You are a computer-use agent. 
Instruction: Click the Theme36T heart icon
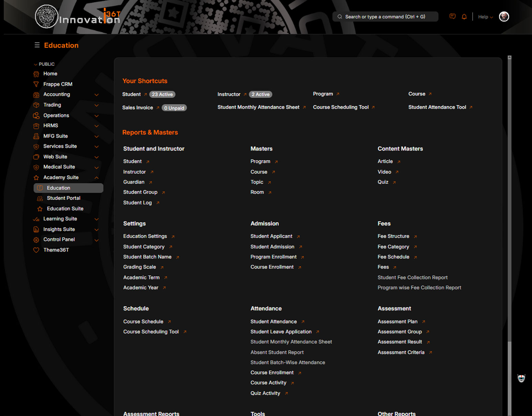tap(36, 250)
